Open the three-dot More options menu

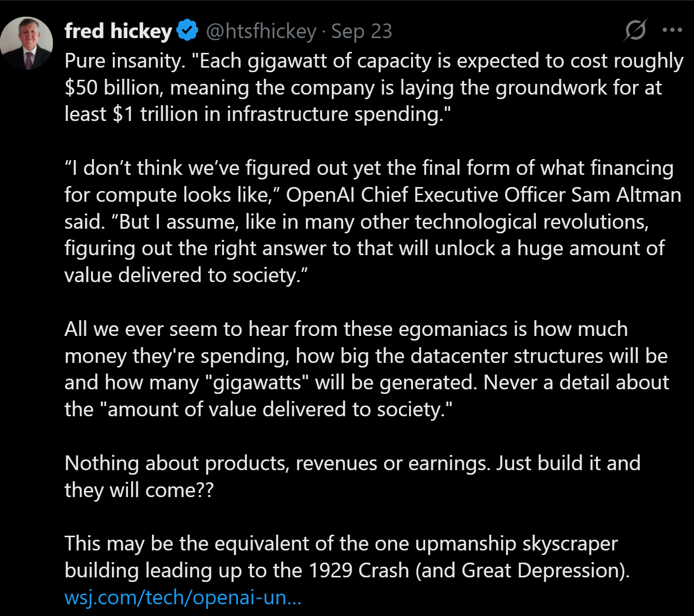tap(672, 30)
